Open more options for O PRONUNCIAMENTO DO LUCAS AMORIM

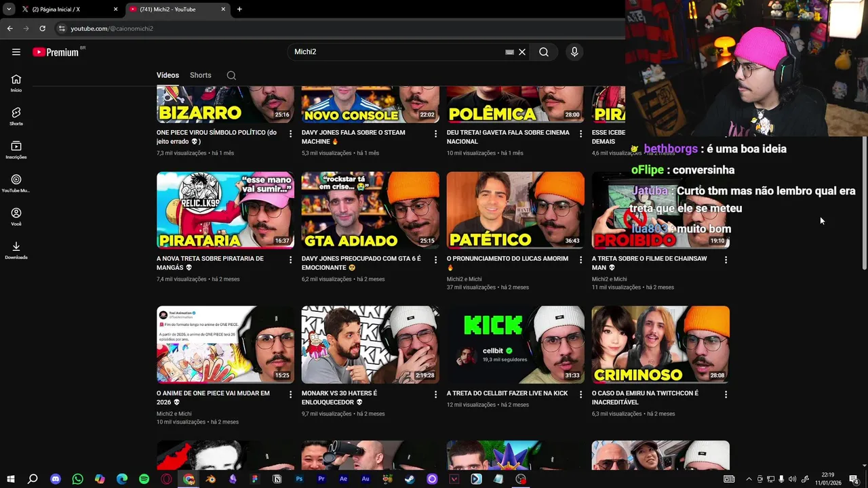tap(580, 260)
